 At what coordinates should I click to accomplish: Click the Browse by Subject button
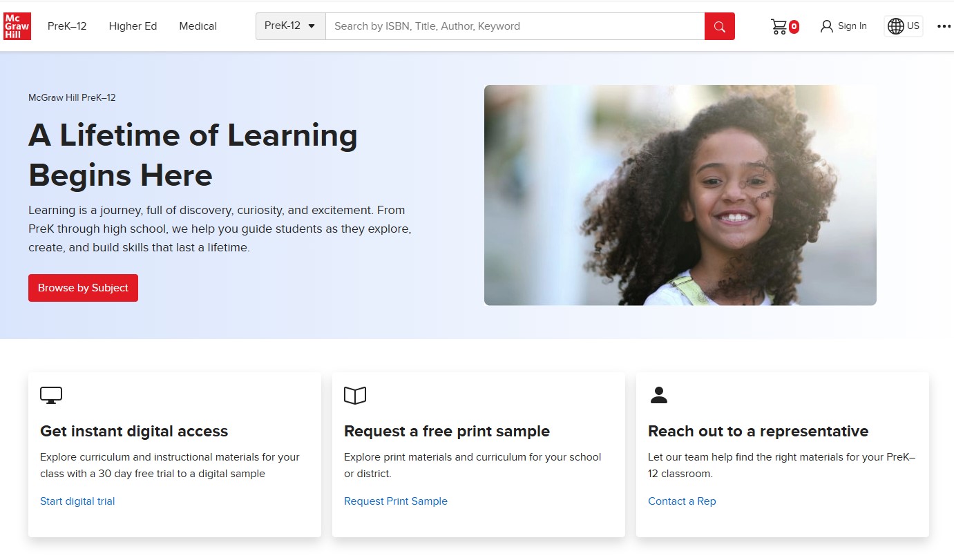click(83, 288)
